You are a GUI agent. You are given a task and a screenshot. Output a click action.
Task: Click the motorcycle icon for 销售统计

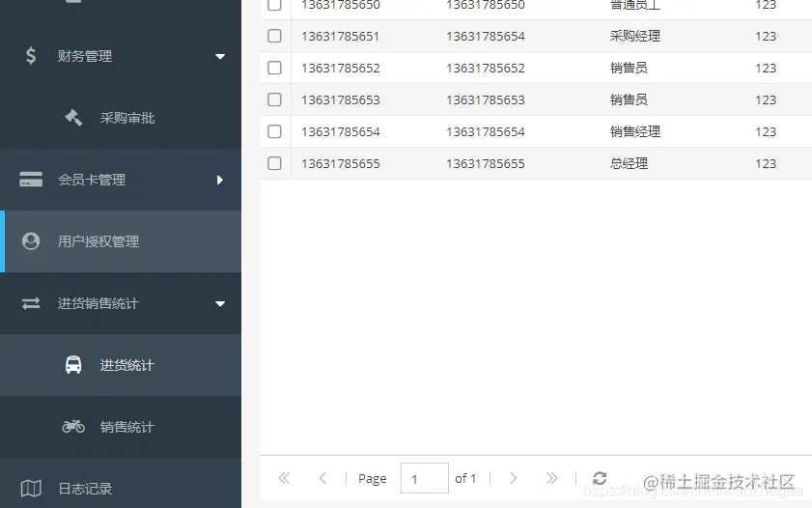coord(73,427)
